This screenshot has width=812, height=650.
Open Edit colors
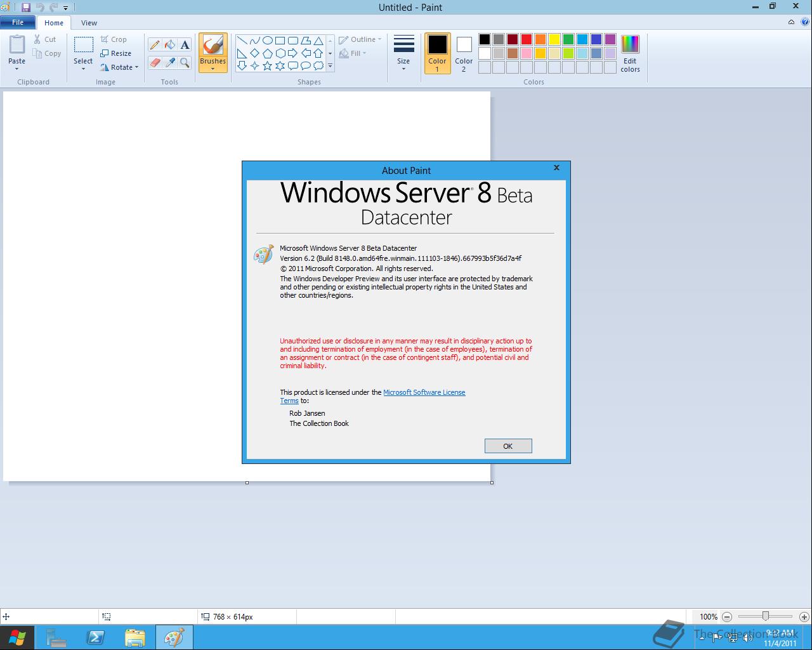pos(630,54)
